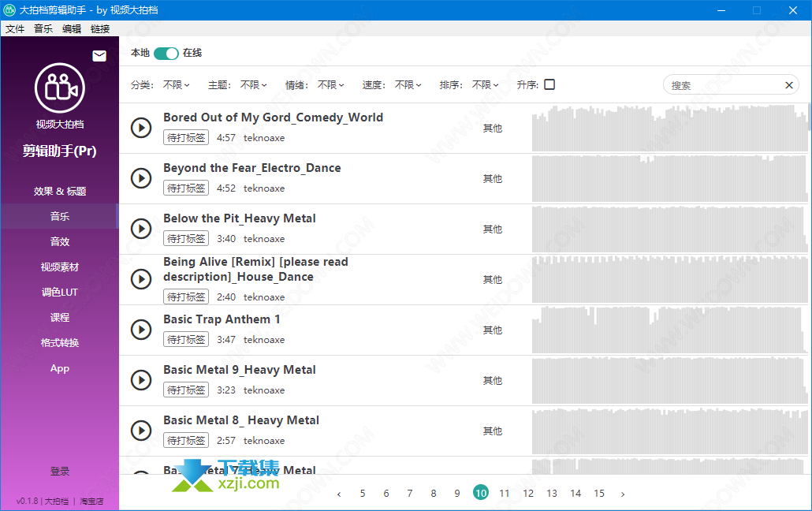
Task: Clear the search box with X icon
Action: 788,85
